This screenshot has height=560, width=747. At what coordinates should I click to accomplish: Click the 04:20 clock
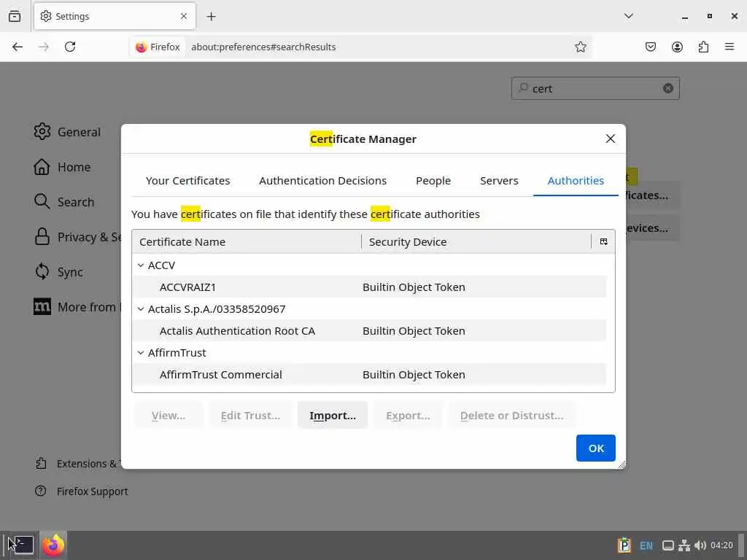721,545
